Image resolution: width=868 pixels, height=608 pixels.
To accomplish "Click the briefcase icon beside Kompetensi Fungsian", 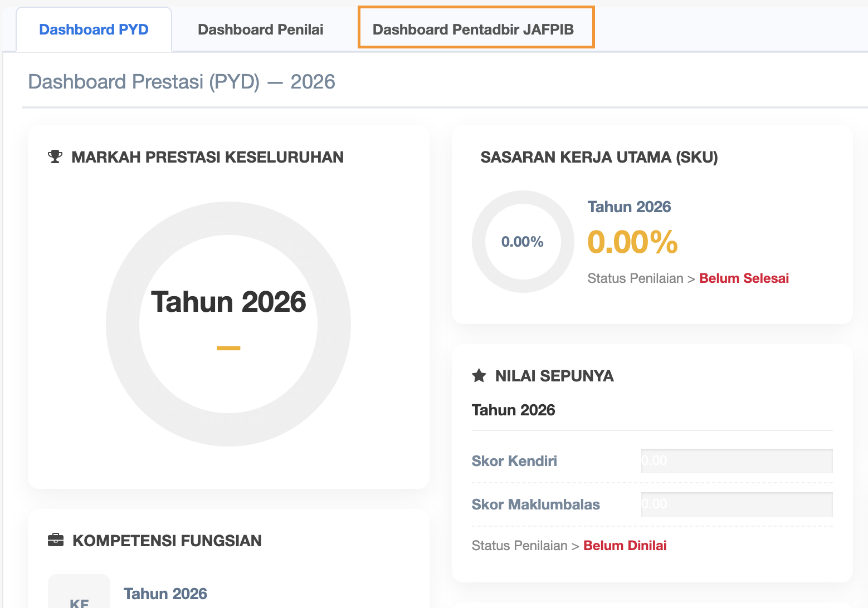I will 56,540.
